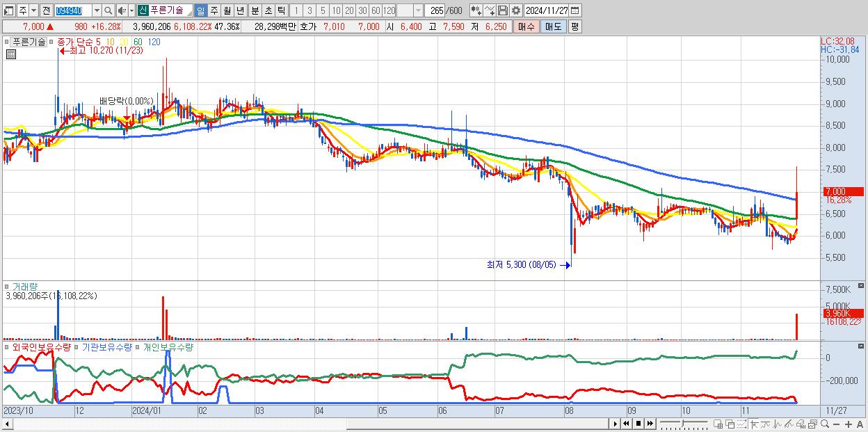Click the rewind playback button
The height and width of the screenshot is (432, 868).
(x=626, y=424)
